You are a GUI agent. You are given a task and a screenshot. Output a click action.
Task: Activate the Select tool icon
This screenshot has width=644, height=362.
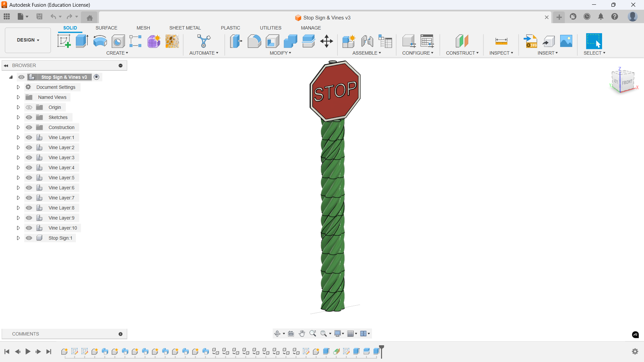coord(594,41)
